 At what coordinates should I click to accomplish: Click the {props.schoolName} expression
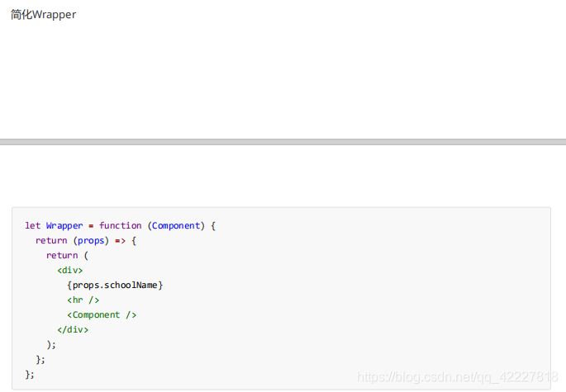(x=115, y=286)
